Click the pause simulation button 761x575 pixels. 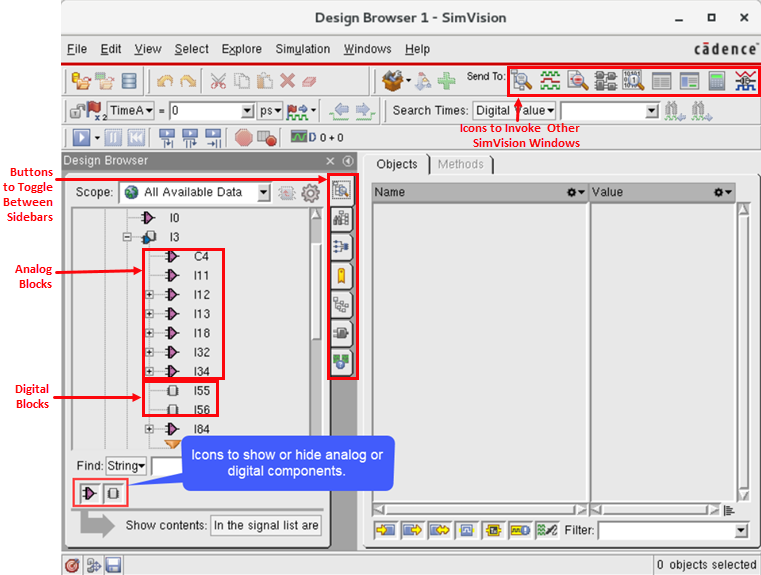pos(112,138)
